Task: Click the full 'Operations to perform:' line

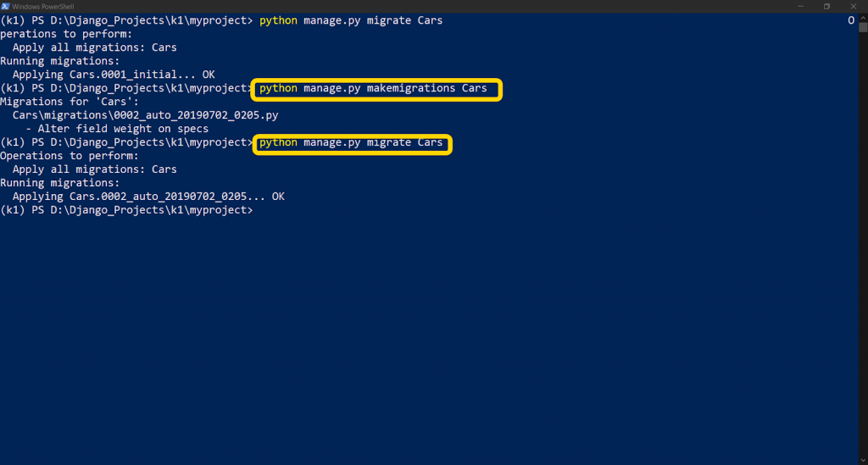Action: pyautogui.click(x=70, y=156)
